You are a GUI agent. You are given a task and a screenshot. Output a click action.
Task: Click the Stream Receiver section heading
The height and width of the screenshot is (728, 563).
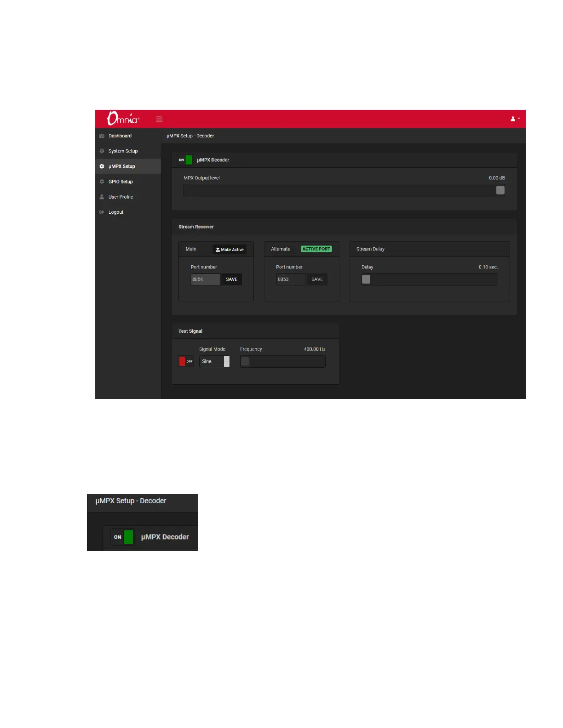click(196, 227)
